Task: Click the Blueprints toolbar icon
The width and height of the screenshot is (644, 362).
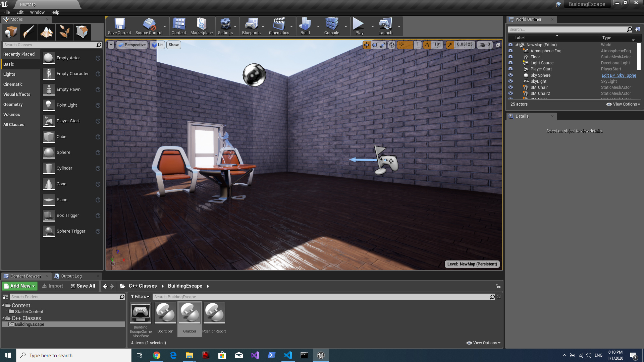Action: 251,26
